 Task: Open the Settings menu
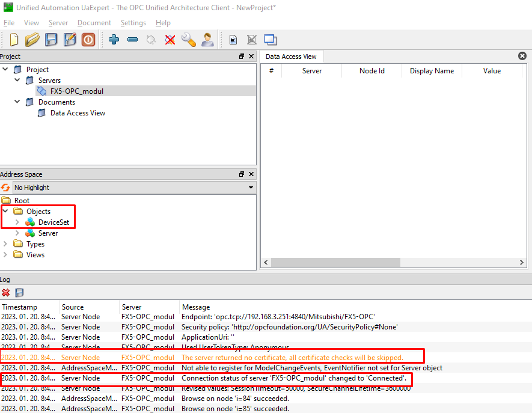pos(133,23)
